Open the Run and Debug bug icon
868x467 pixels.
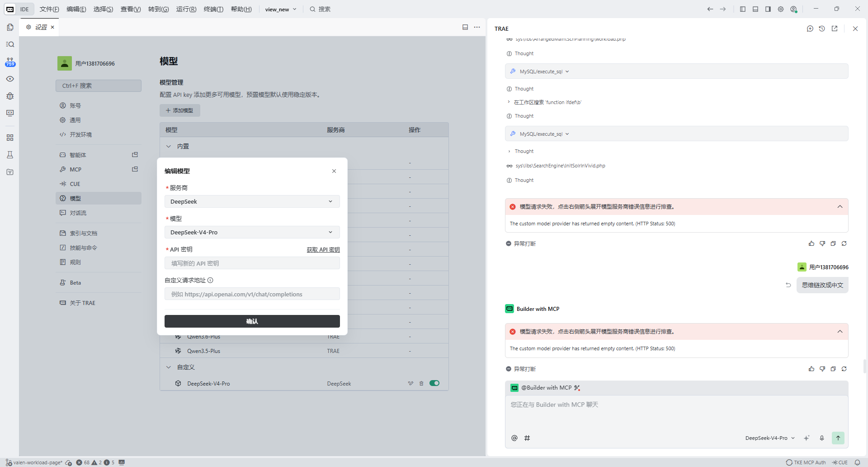point(10,96)
